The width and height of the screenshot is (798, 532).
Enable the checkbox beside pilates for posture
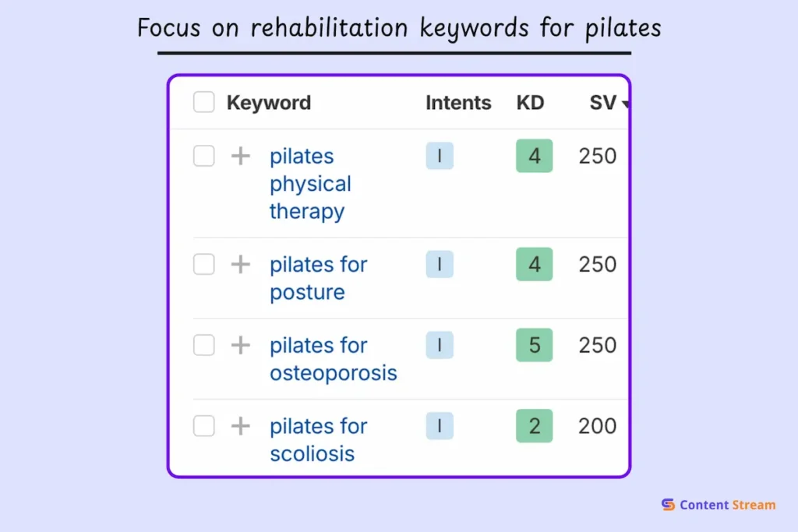[x=203, y=264]
